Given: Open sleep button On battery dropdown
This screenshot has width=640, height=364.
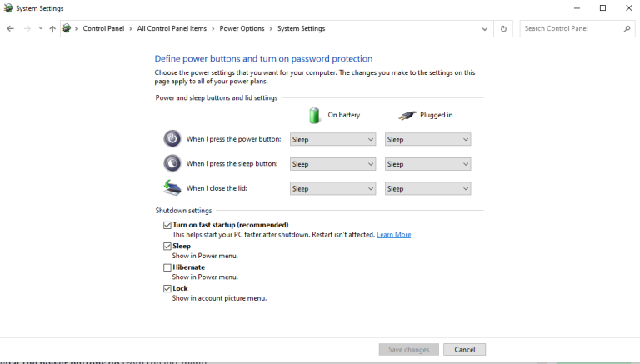Looking at the screenshot, I should (332, 164).
